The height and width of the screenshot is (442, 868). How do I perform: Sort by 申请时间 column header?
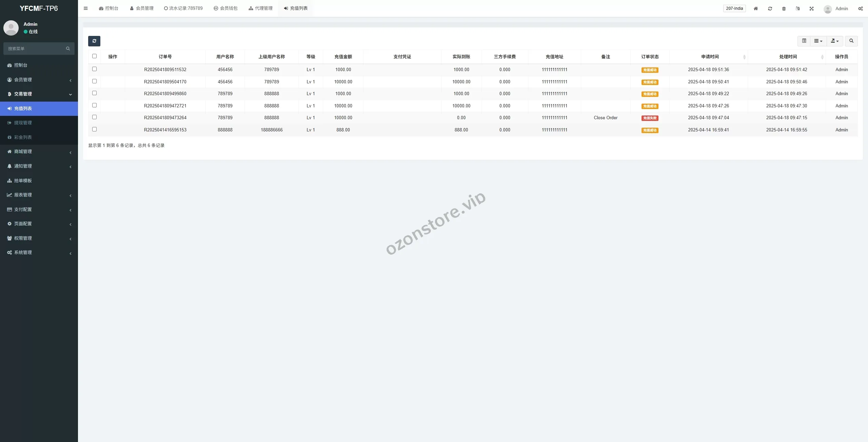(x=710, y=57)
